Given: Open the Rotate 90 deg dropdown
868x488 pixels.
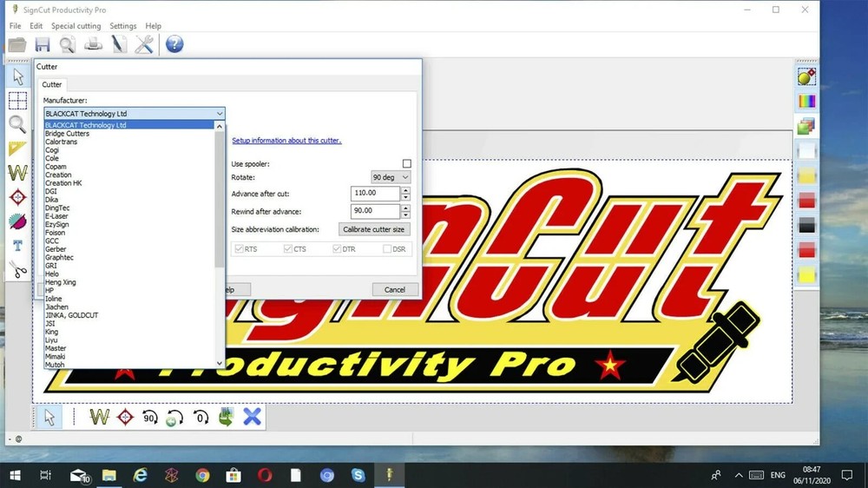Looking at the screenshot, I should click(x=391, y=177).
